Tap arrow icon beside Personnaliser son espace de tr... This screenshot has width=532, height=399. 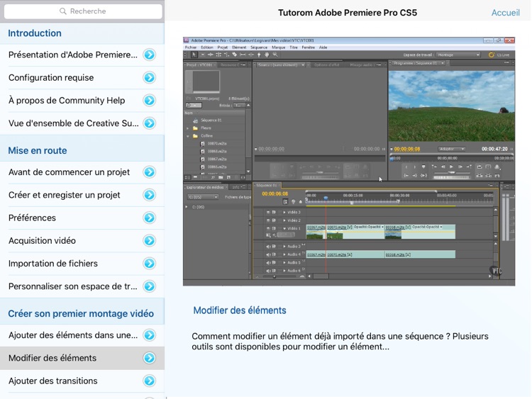coord(149,286)
